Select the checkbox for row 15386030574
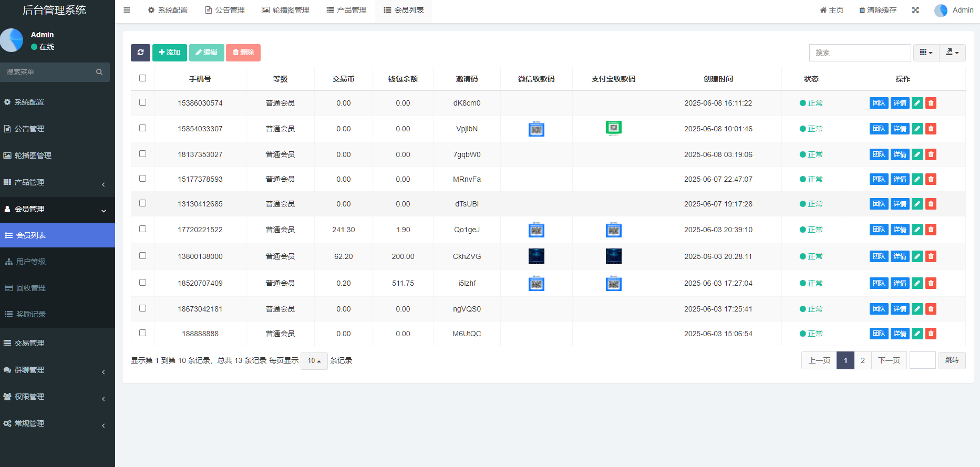The height and width of the screenshot is (467, 980). (x=142, y=102)
